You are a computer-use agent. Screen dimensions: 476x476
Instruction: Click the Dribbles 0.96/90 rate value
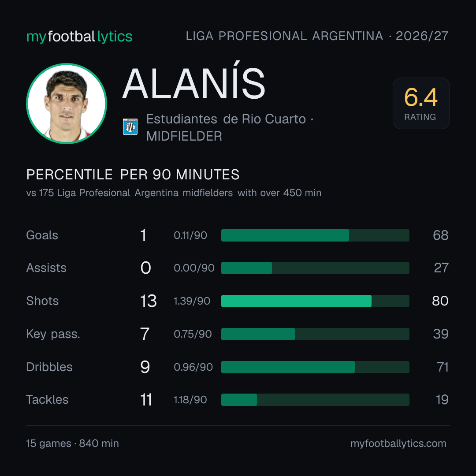193,367
